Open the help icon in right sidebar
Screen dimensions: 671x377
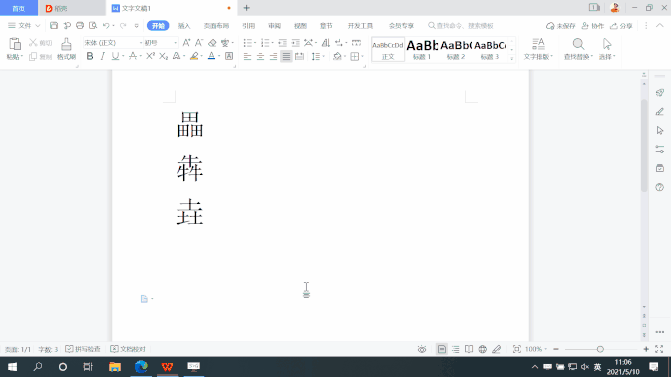click(659, 187)
